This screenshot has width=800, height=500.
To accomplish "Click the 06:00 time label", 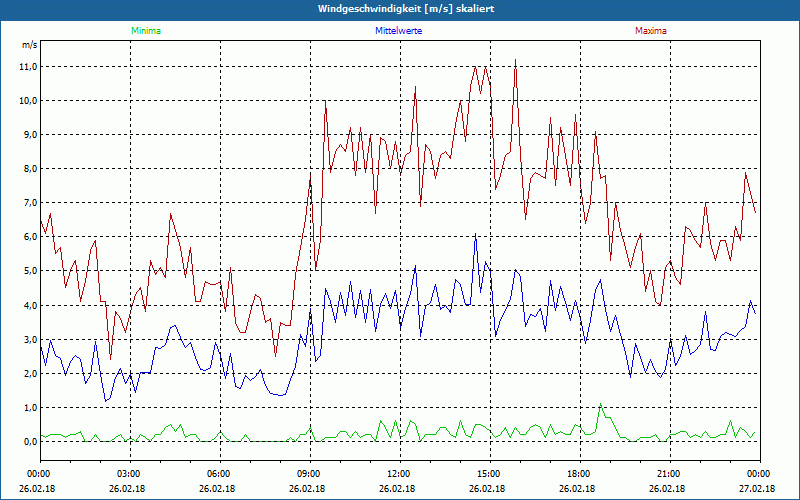I will pyautogui.click(x=218, y=474).
